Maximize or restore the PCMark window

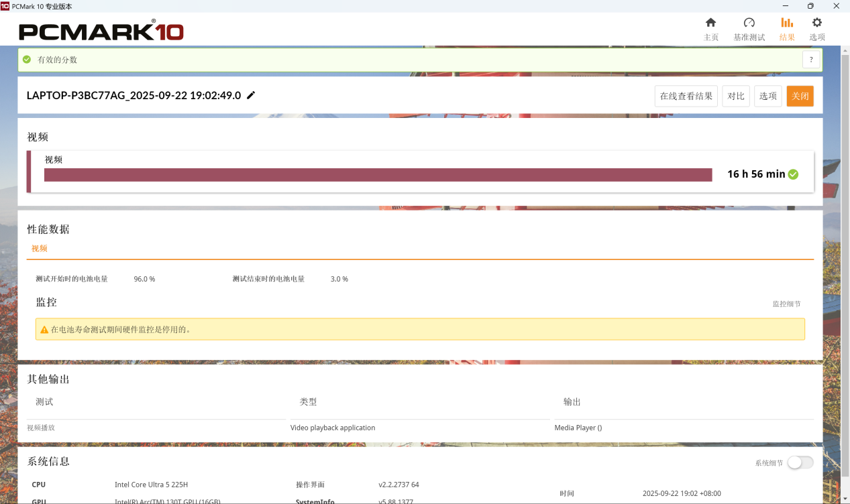810,6
